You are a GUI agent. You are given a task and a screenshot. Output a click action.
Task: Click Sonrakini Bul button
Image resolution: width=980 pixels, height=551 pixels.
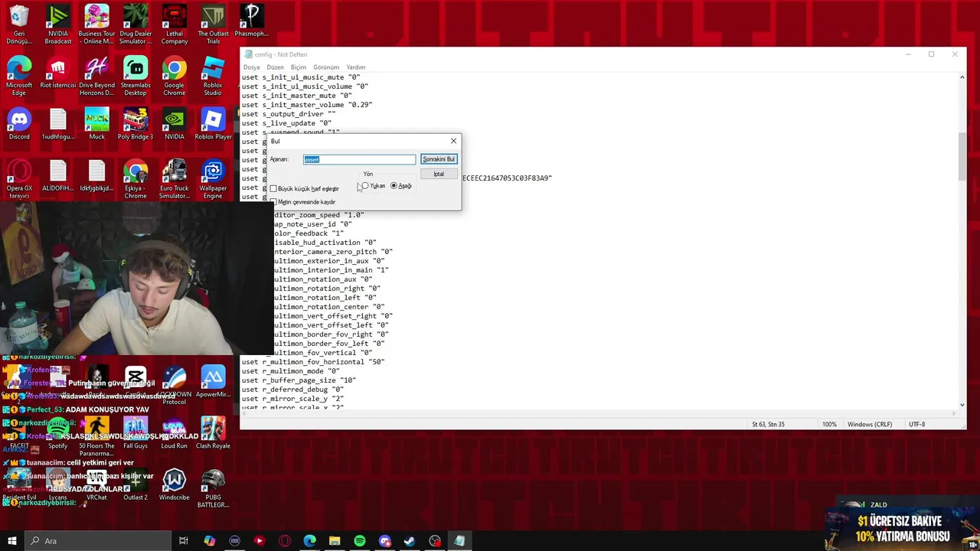coord(439,159)
